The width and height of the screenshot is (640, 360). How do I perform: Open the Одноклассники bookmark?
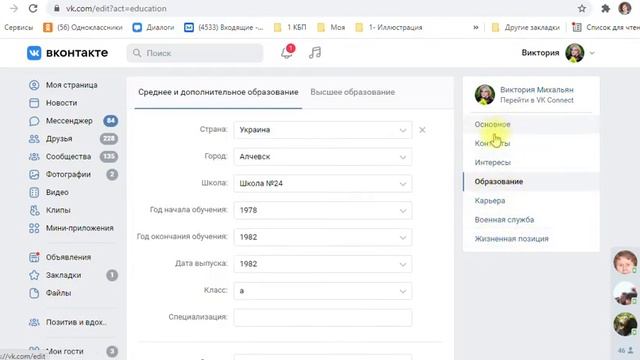(83, 27)
